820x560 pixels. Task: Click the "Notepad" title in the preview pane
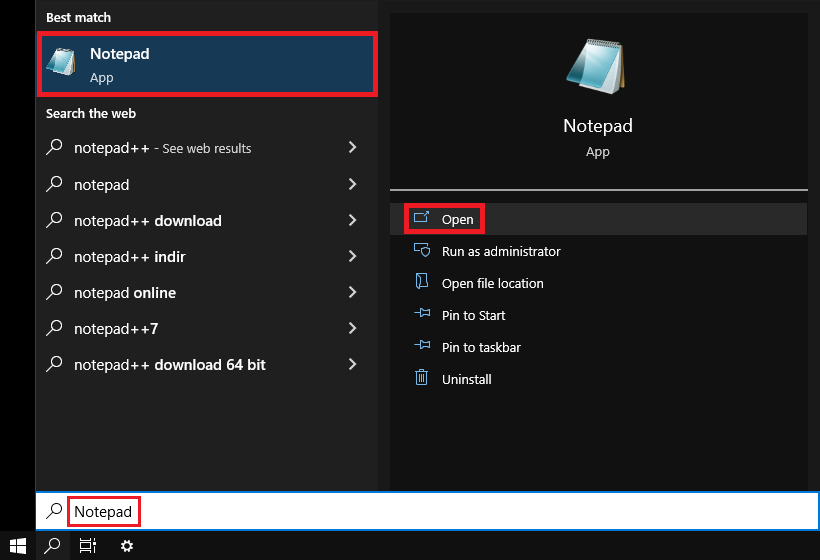coord(598,126)
